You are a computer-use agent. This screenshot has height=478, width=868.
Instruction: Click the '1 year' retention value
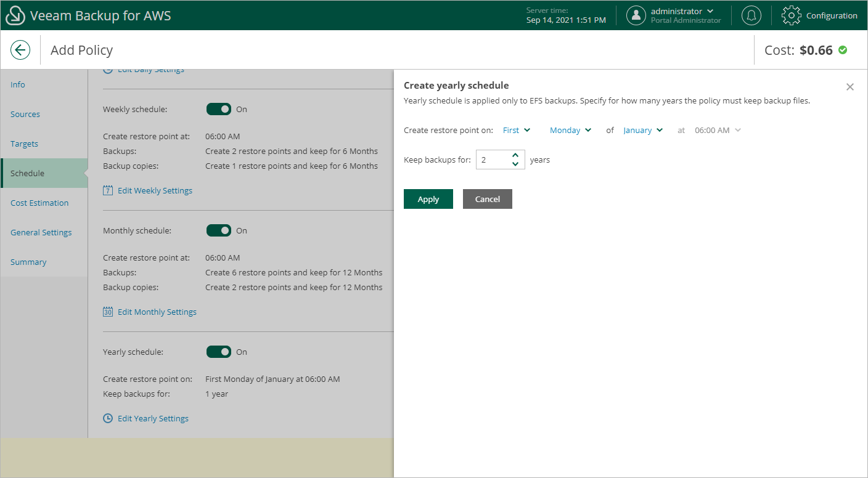point(216,394)
